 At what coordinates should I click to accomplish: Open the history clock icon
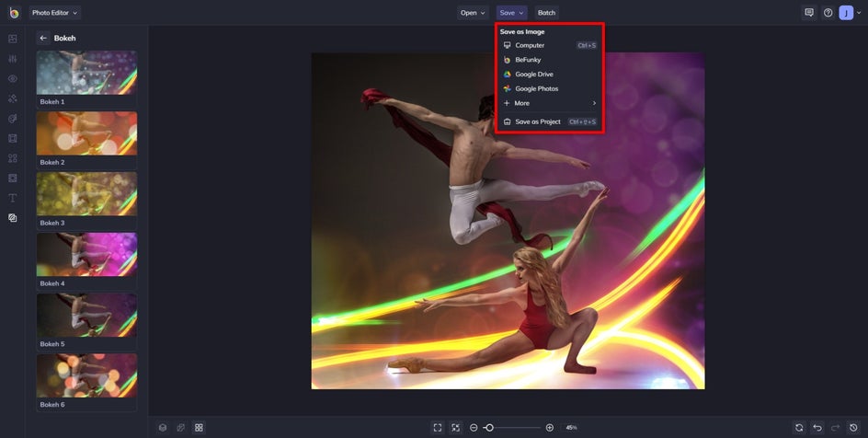click(x=853, y=428)
